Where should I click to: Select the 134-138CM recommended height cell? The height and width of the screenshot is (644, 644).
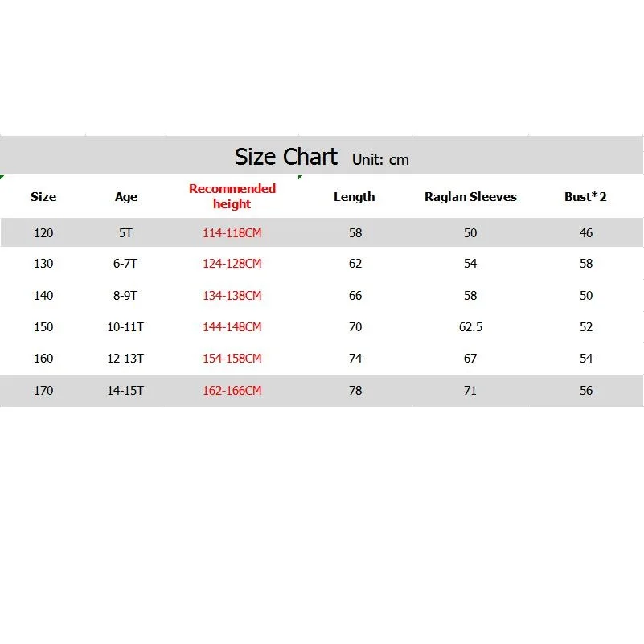232,296
